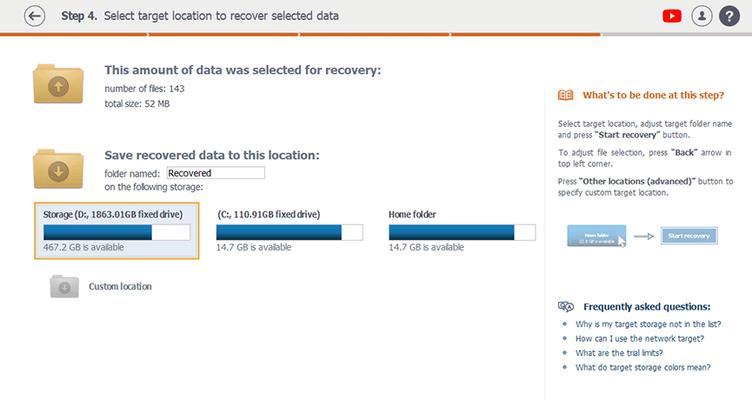
Task: Click the upload folder icon for selected data
Action: coord(58,84)
